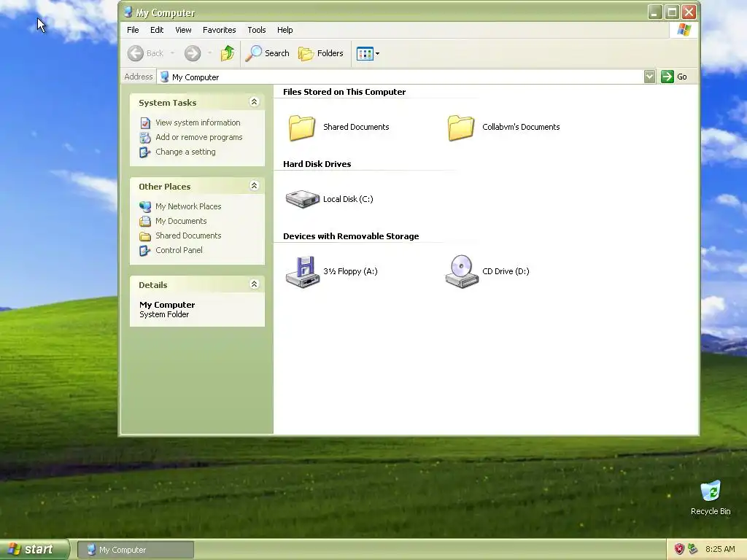
Task: Click the Windows flag logo in menu bar
Action: tap(684, 29)
